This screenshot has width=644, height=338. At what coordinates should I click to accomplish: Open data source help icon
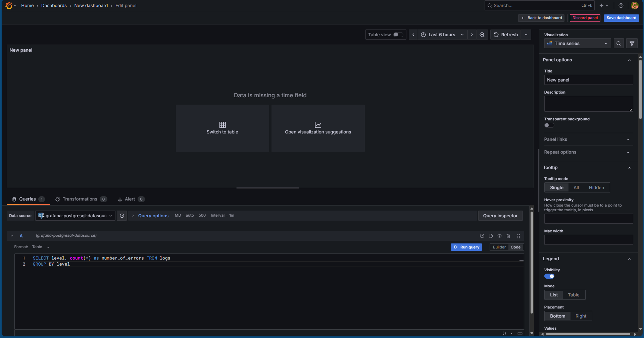click(x=122, y=216)
